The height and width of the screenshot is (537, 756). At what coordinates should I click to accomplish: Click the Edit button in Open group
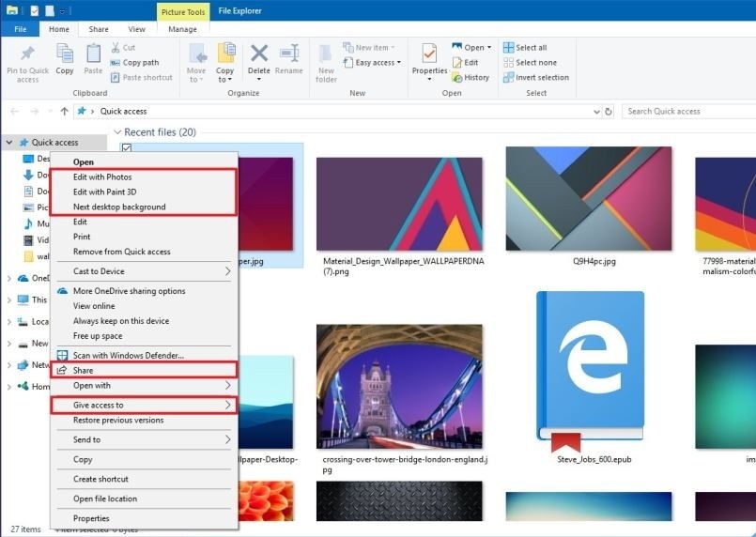click(x=465, y=63)
